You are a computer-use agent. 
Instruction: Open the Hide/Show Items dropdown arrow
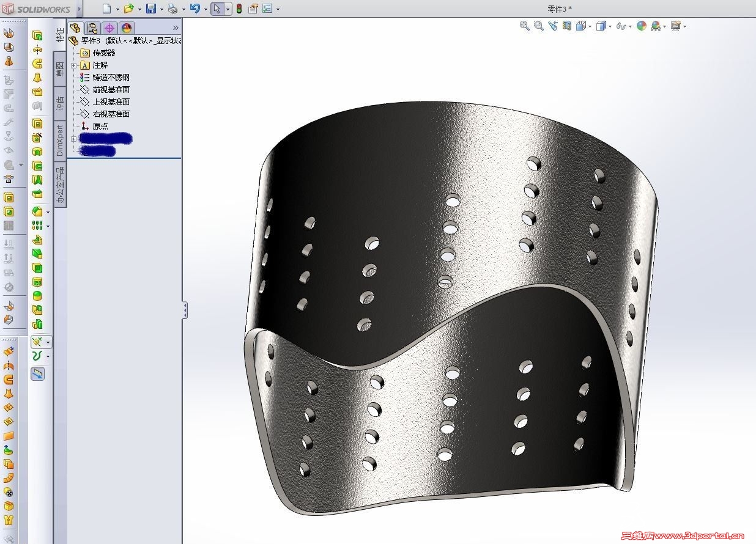[631, 26]
